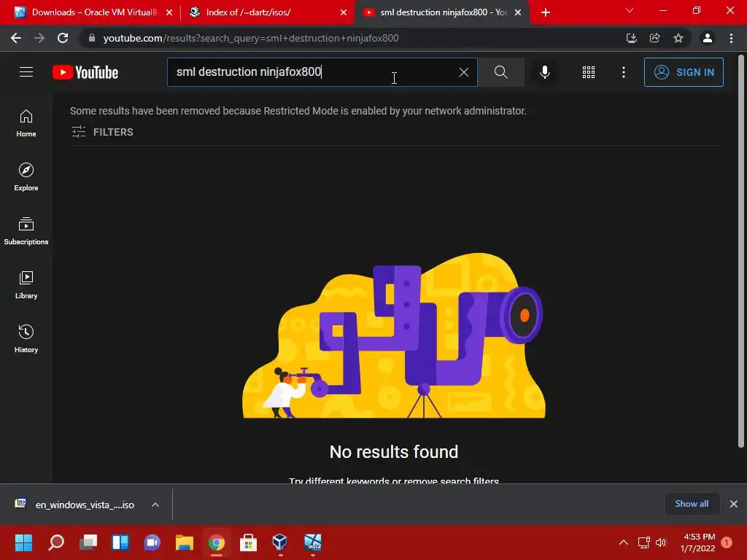This screenshot has width=747, height=560.
Task: Open the volume tray icon
Action: (x=661, y=542)
